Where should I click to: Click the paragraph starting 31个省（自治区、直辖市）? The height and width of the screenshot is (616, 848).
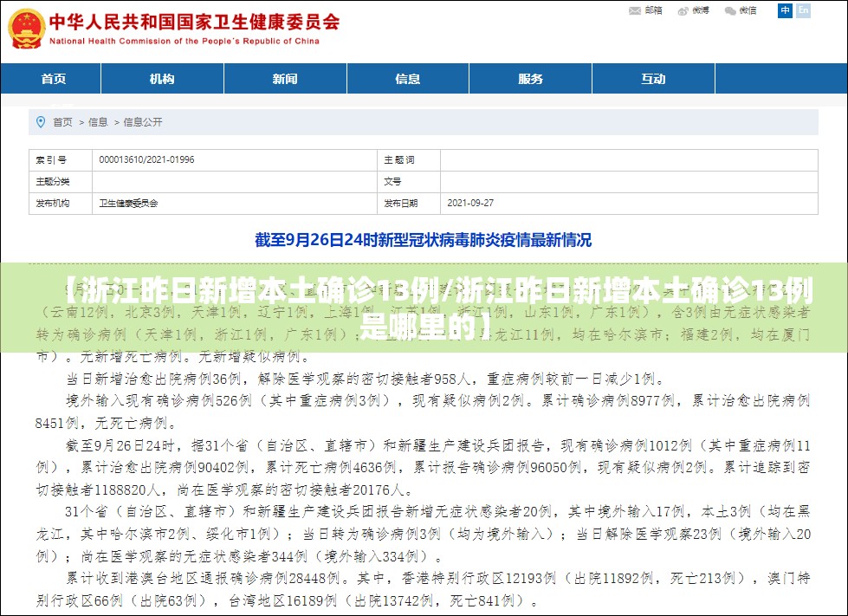point(423,534)
